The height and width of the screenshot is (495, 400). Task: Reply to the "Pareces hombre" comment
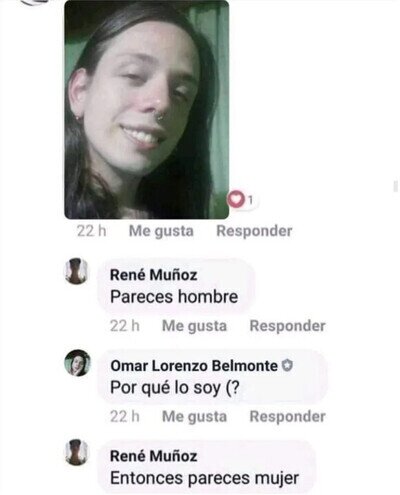coord(288,326)
